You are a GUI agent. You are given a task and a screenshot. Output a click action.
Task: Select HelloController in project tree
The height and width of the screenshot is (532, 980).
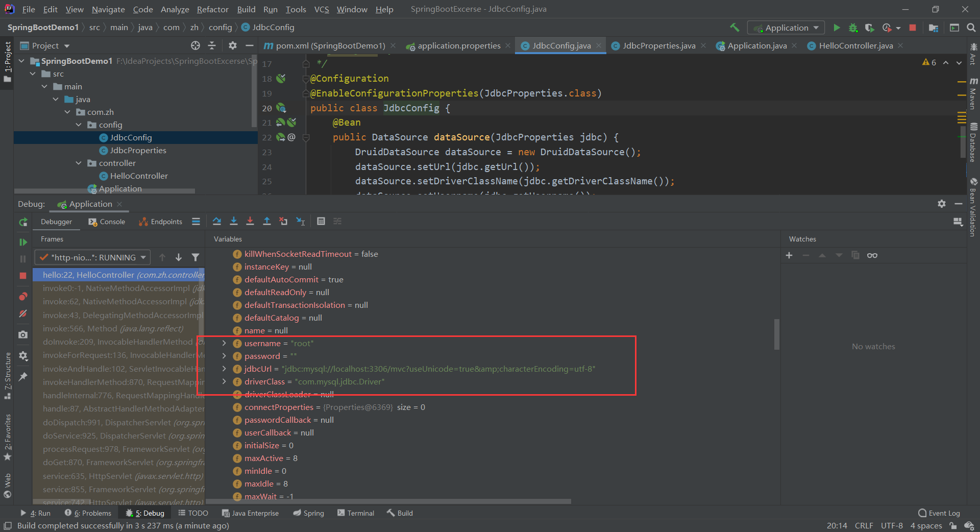(138, 176)
